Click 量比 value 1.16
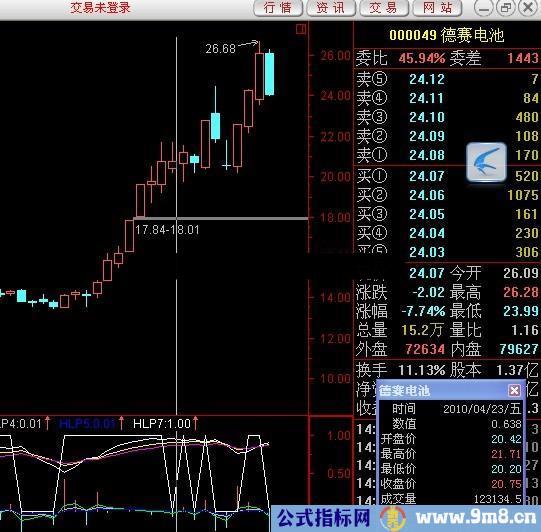The image size is (541, 532). [x=524, y=330]
